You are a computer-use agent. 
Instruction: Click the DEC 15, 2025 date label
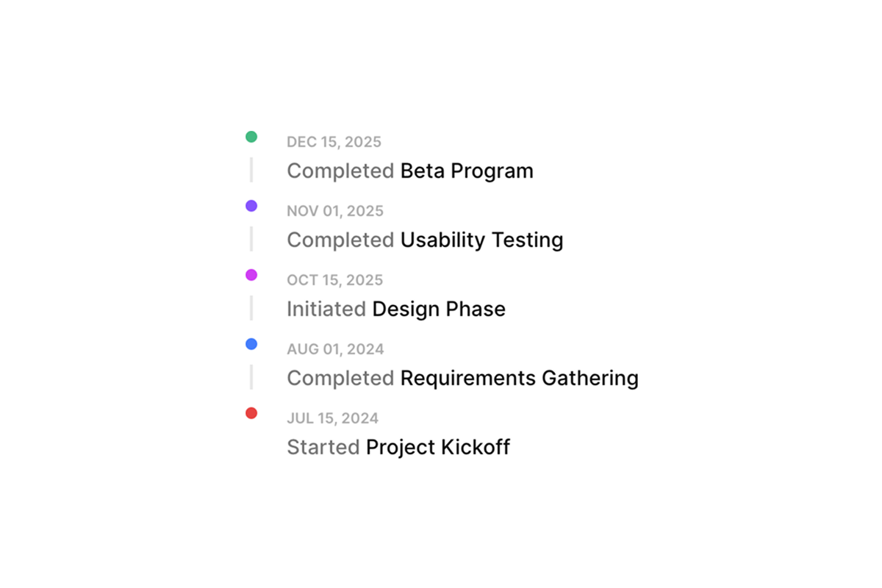334,142
